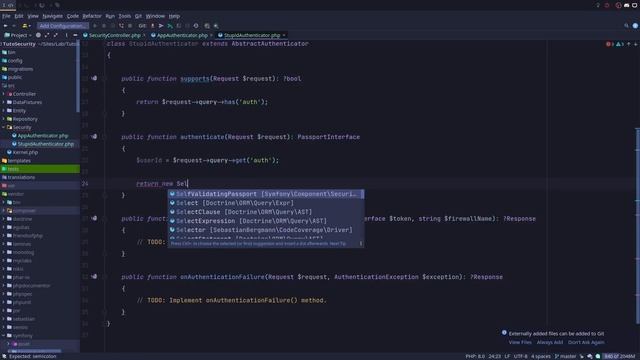The height and width of the screenshot is (360, 640).
Task: Click the Project panel vertical scrollbar
Action: (x=78, y=76)
